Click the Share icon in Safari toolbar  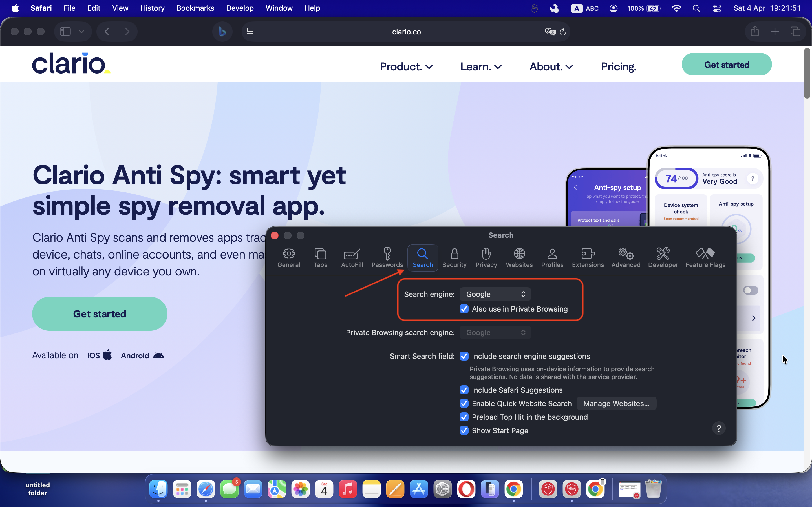(754, 32)
